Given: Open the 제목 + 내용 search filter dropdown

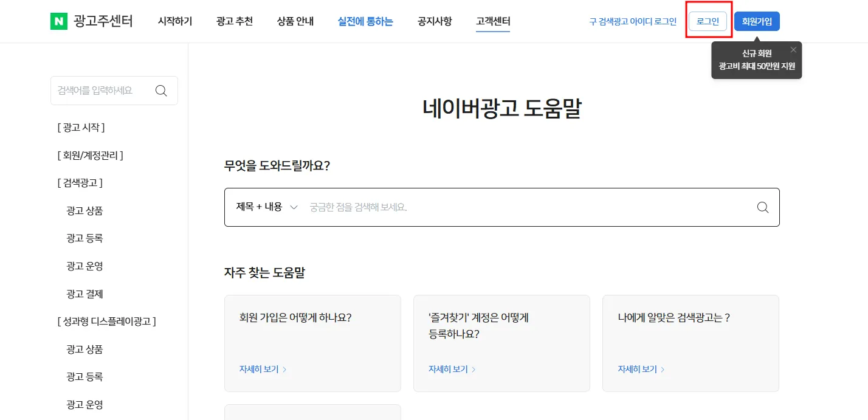Looking at the screenshot, I should tap(267, 207).
